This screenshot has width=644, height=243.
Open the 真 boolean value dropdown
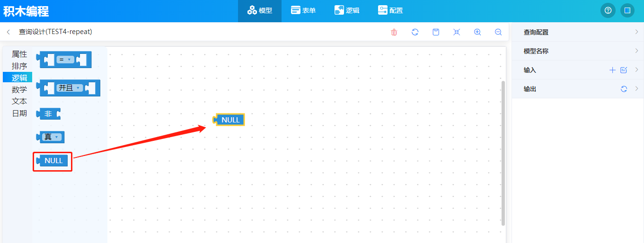[x=52, y=137]
